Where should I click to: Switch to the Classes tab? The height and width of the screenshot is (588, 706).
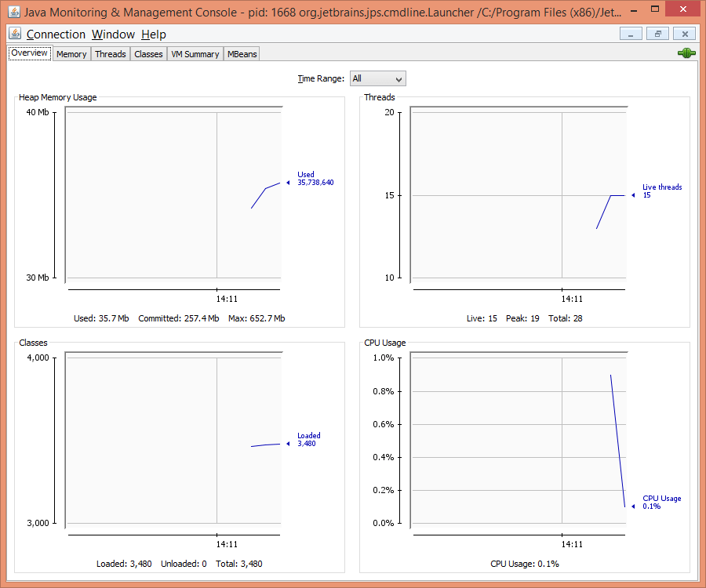[x=148, y=54]
